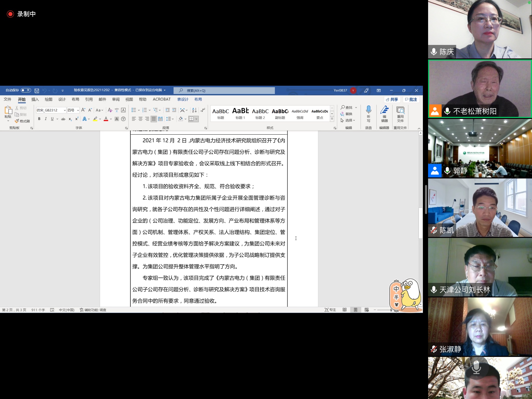The width and height of the screenshot is (532, 399).
Task: Open the ACROBAT ribbon tab
Action: point(162,99)
